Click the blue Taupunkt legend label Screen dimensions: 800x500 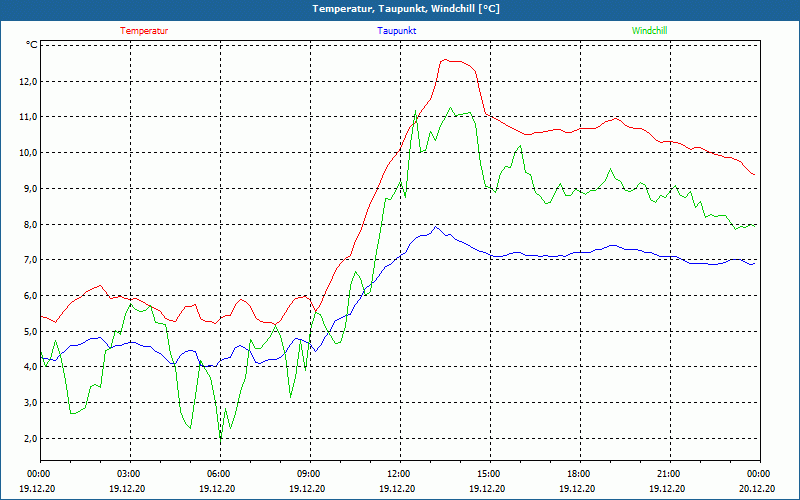[x=396, y=31]
